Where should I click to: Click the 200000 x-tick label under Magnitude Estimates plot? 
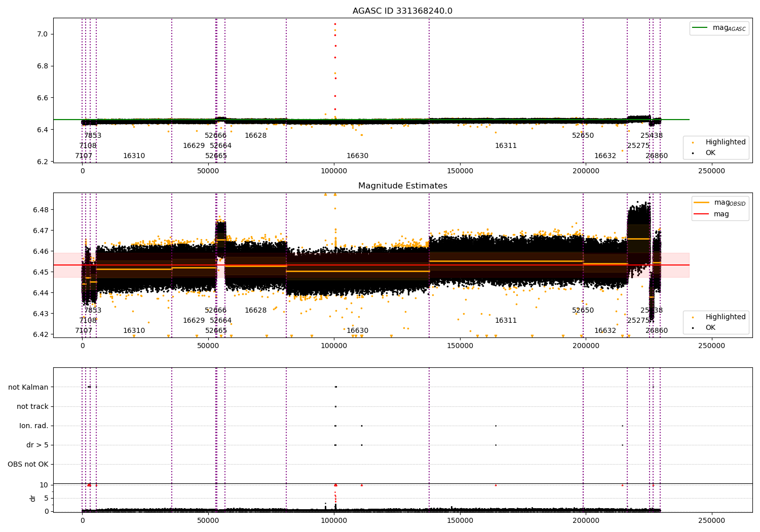(x=586, y=346)
